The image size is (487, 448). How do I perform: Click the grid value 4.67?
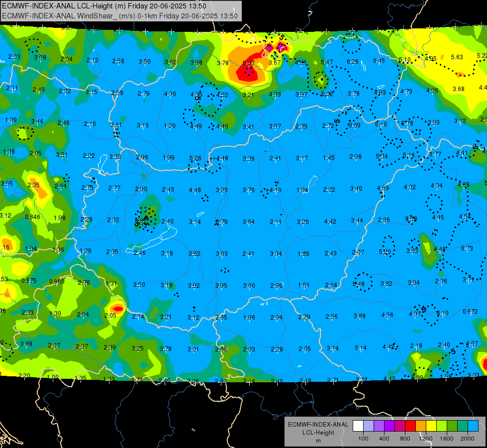(472, 343)
